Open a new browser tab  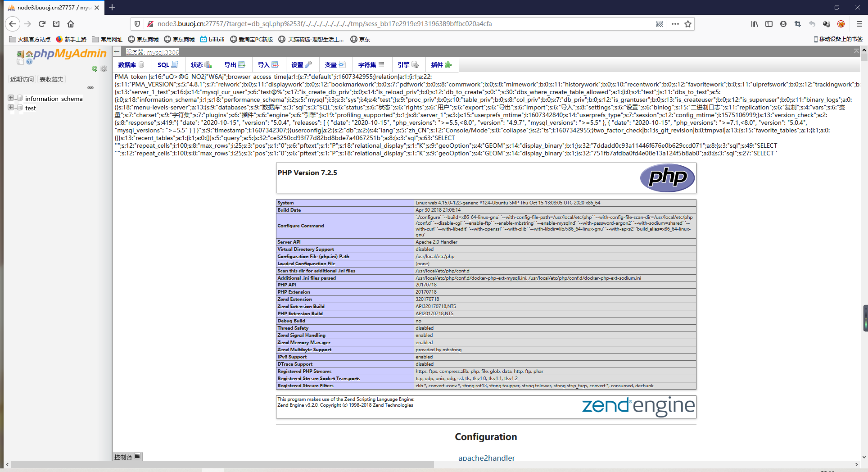pyautogui.click(x=112, y=7)
